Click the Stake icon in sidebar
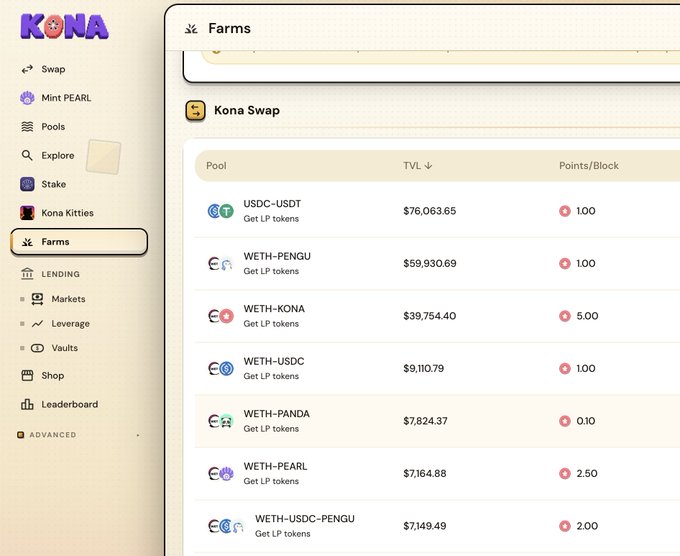This screenshot has height=556, width=680. 27,184
